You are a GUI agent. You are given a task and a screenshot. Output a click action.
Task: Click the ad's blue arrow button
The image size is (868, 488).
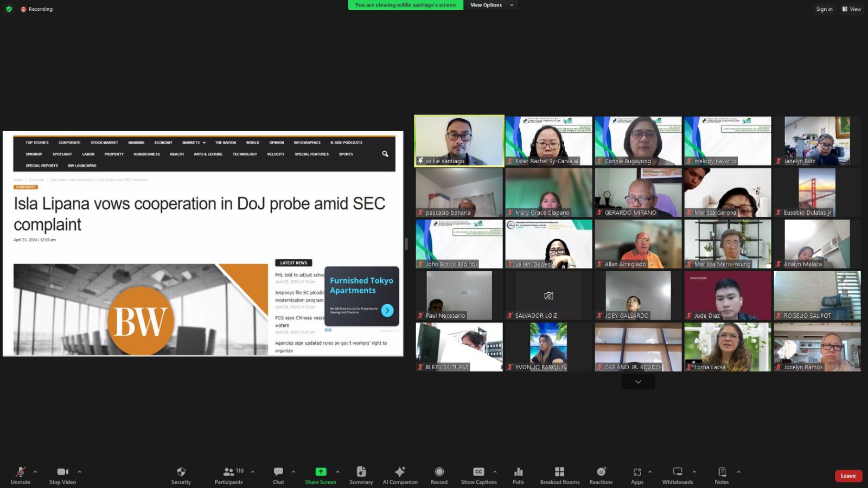pyautogui.click(x=387, y=310)
